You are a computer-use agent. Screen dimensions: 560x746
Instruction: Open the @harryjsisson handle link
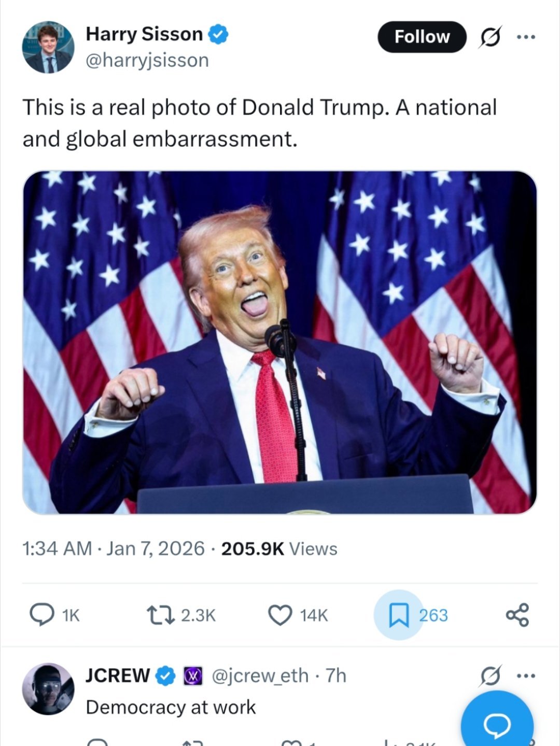click(x=147, y=60)
